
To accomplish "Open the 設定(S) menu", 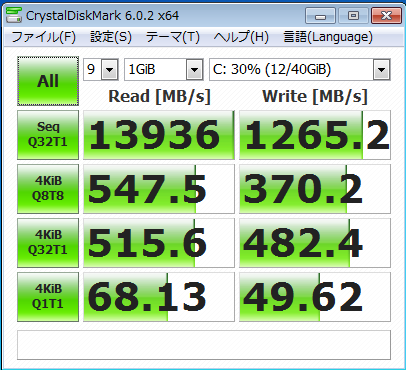I will tap(111, 37).
